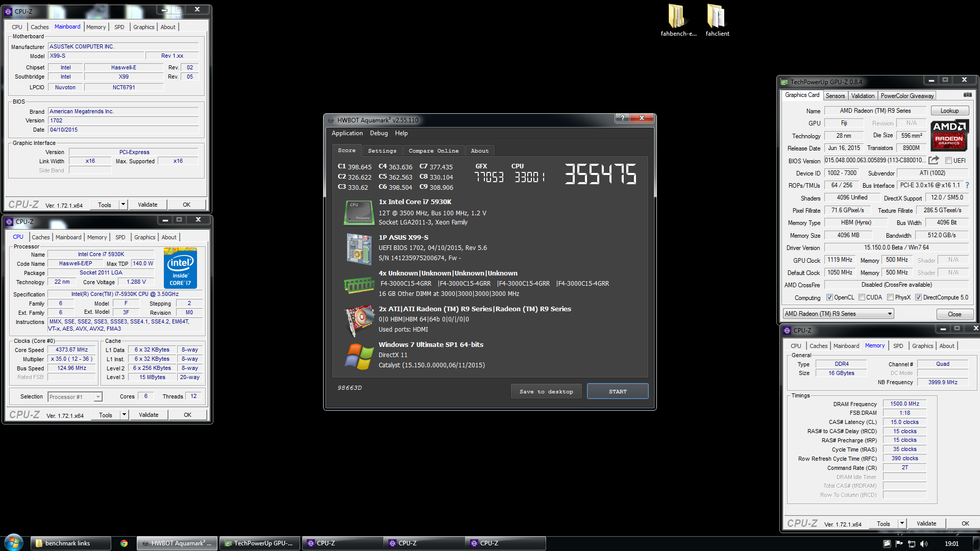Click the Specification field in CPU-Z
The height and width of the screenshot is (551, 980).
click(125, 294)
